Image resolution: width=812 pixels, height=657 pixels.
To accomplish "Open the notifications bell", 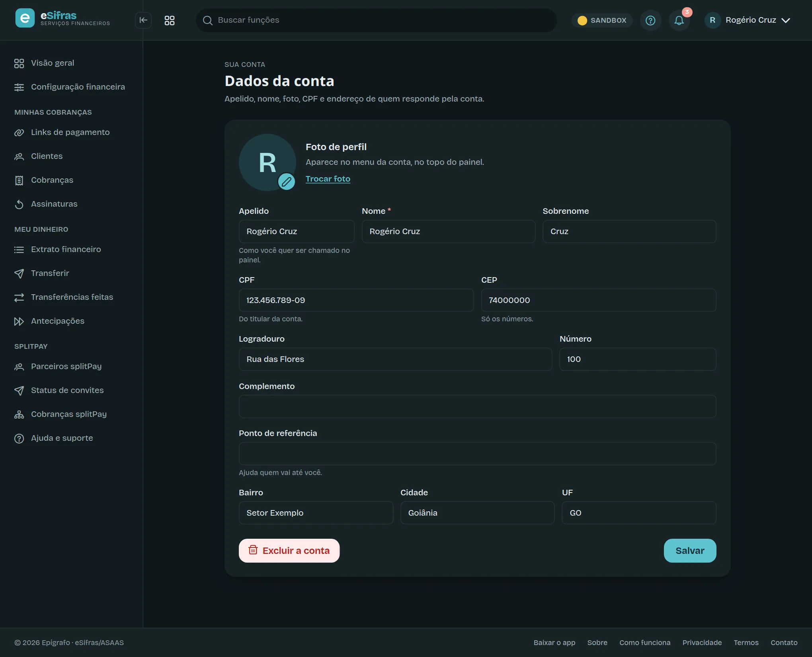I will pyautogui.click(x=679, y=20).
